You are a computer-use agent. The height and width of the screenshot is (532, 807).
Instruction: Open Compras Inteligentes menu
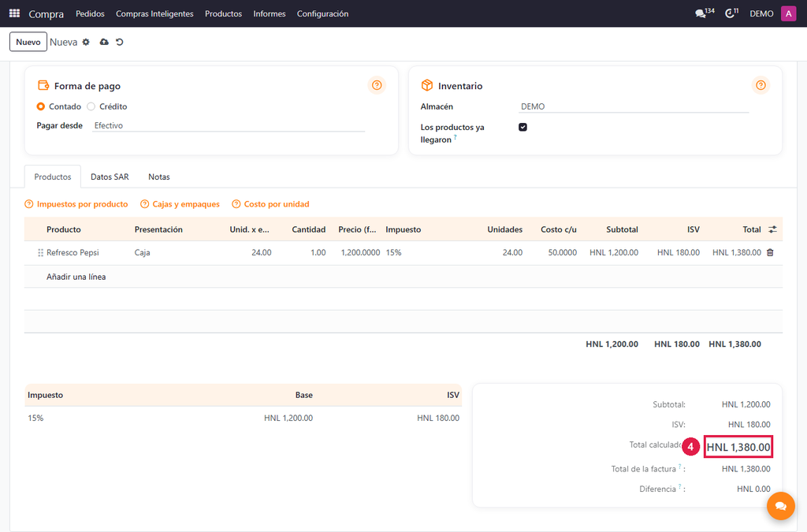(x=154, y=14)
